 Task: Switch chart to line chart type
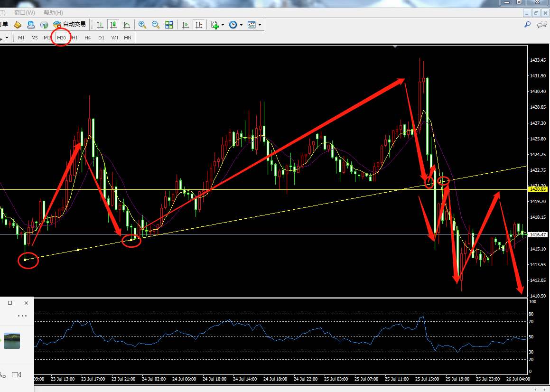pos(127,25)
